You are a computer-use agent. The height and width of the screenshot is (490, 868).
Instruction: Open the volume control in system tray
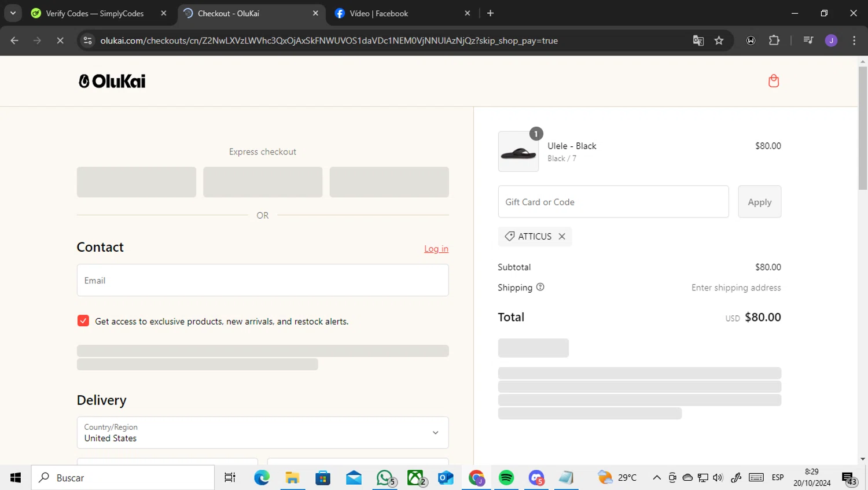[718, 478]
